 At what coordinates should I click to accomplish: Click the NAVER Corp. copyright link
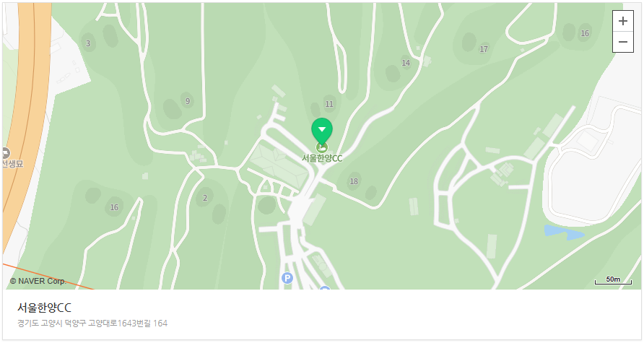point(38,281)
